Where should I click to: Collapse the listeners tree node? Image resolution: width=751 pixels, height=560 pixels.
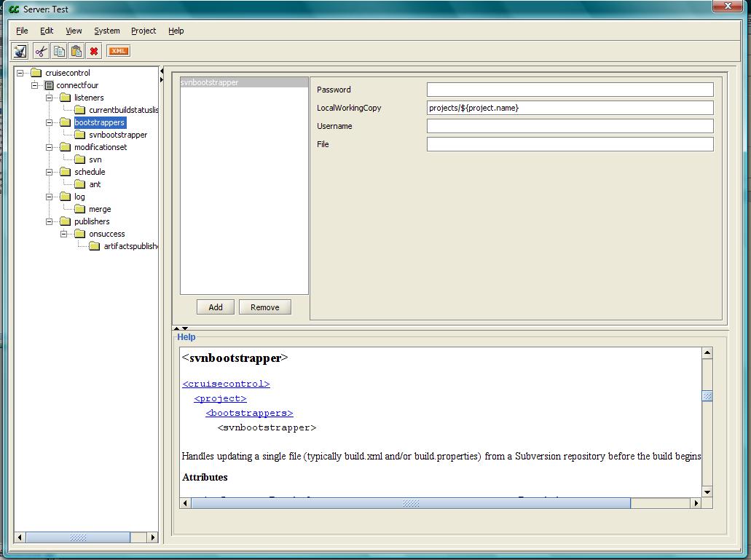point(50,98)
